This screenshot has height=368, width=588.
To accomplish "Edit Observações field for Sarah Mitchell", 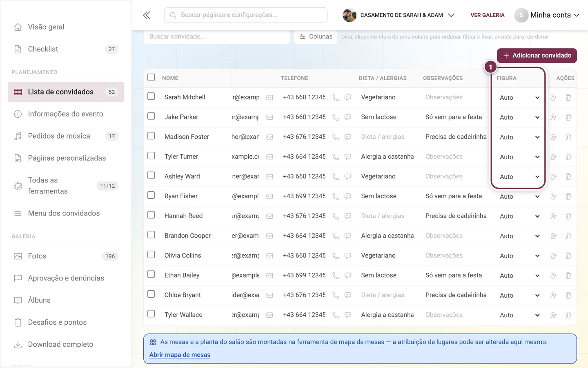I will click(456, 97).
